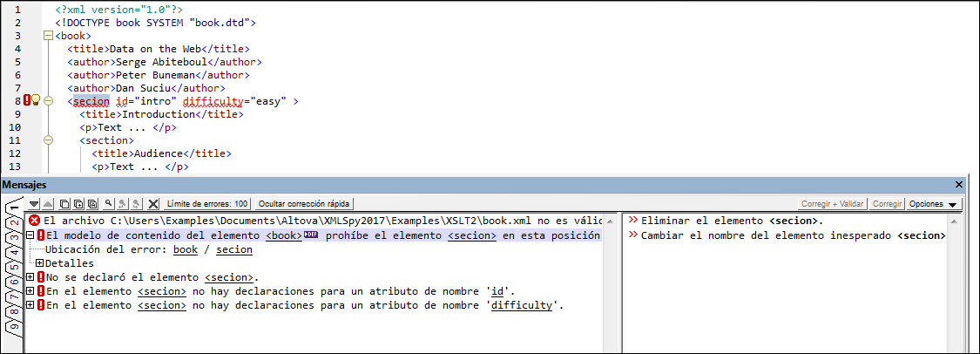
Task: Click the find magnifier icon in Mensajes toolbar
Action: 108,204
